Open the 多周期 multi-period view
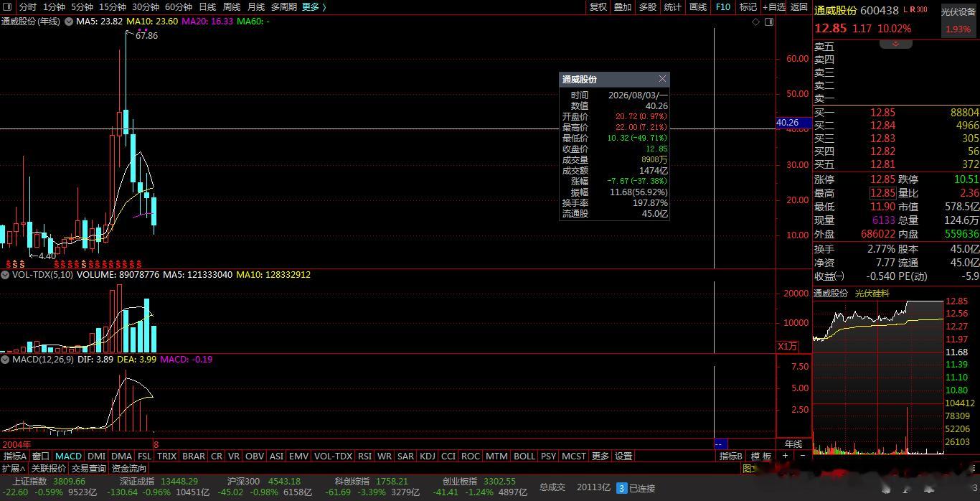Image resolution: width=980 pixels, height=501 pixels. (x=284, y=6)
